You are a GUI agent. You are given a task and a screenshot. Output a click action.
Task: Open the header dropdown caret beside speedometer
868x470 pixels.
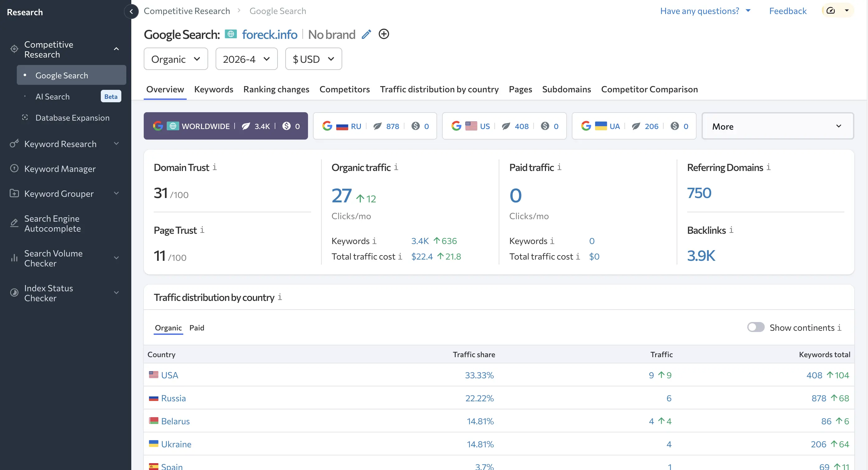pyautogui.click(x=847, y=11)
